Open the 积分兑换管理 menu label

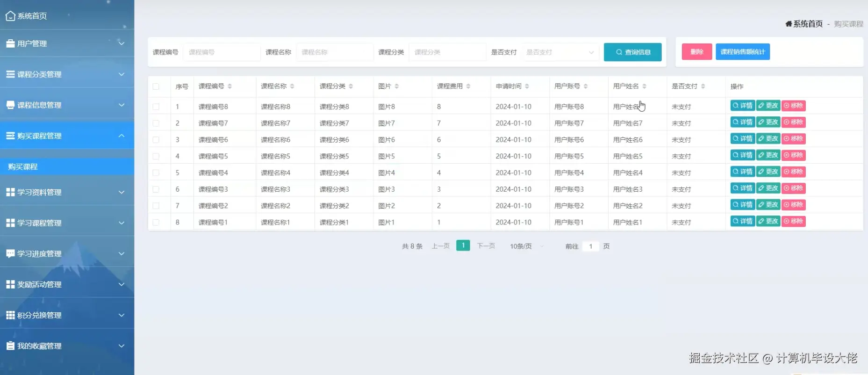coord(39,315)
